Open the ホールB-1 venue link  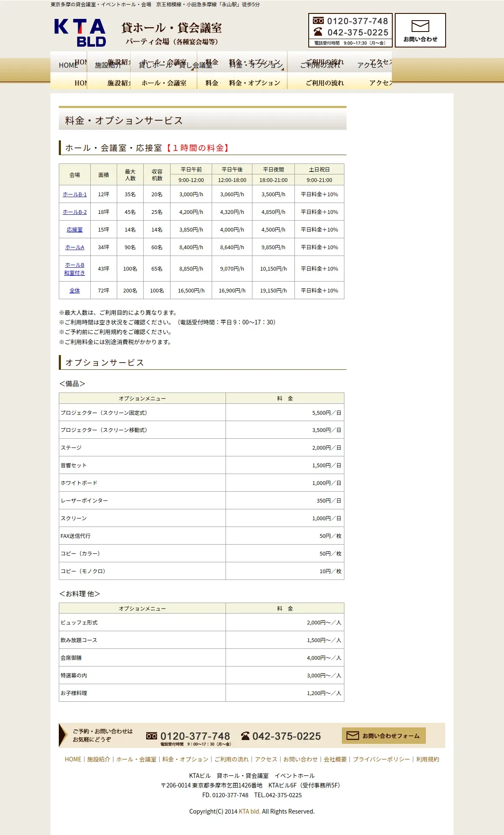[x=75, y=194]
